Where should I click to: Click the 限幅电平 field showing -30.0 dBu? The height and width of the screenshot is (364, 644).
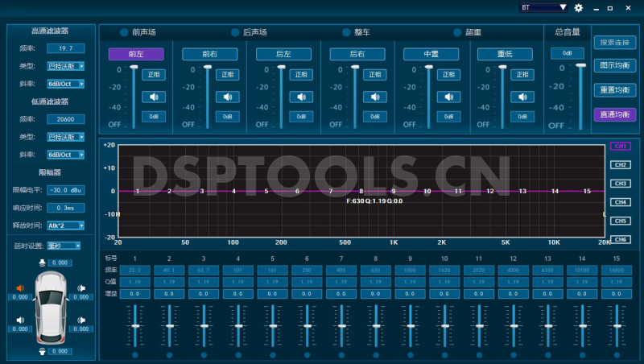pos(66,190)
